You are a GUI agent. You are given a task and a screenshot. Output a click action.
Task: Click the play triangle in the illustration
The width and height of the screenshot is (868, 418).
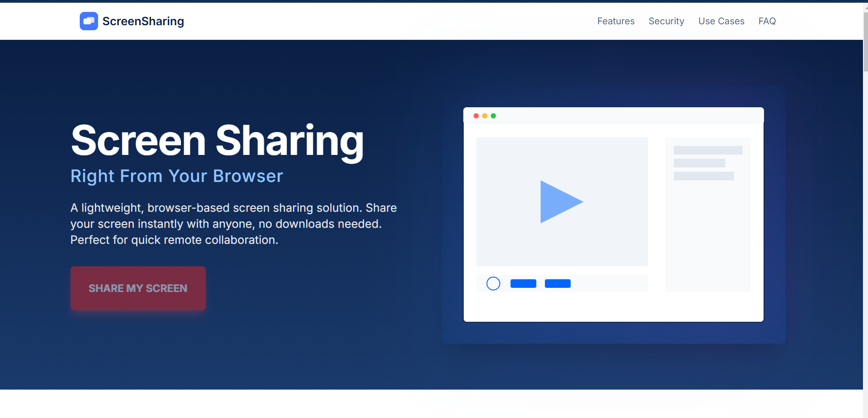click(x=561, y=202)
